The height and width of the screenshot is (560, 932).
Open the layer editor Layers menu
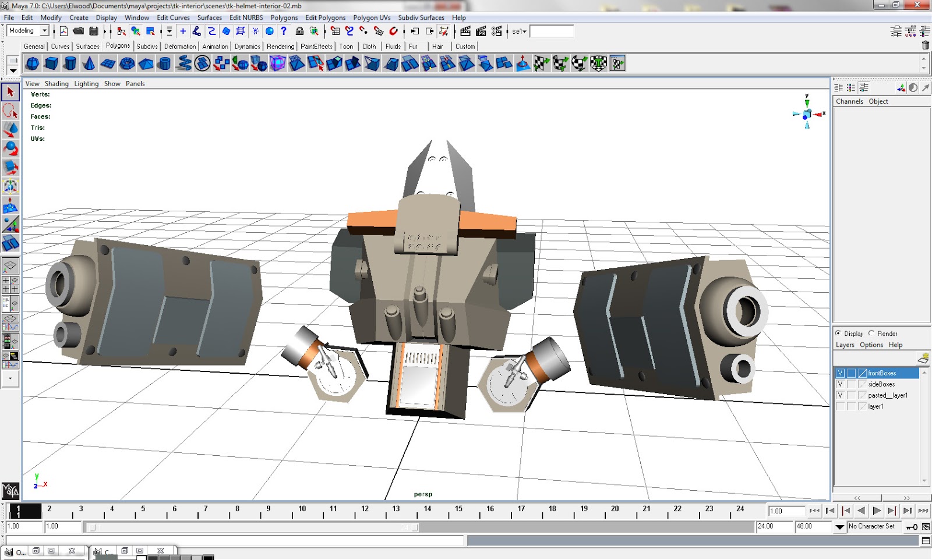click(x=845, y=345)
